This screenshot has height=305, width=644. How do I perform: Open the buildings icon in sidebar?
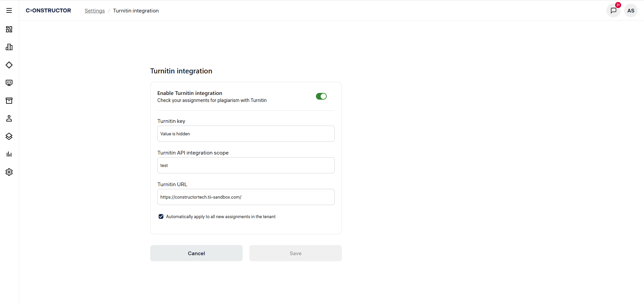(x=9, y=47)
